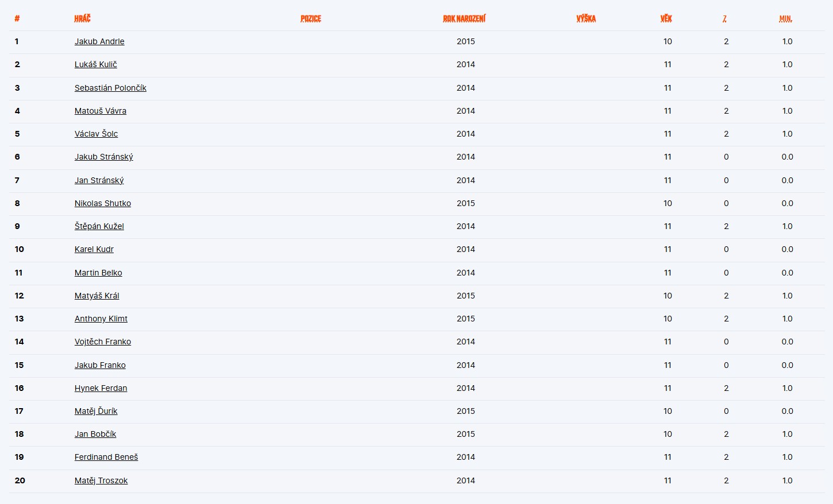Open Matouš Vávra player page
The image size is (833, 504).
[x=101, y=111]
